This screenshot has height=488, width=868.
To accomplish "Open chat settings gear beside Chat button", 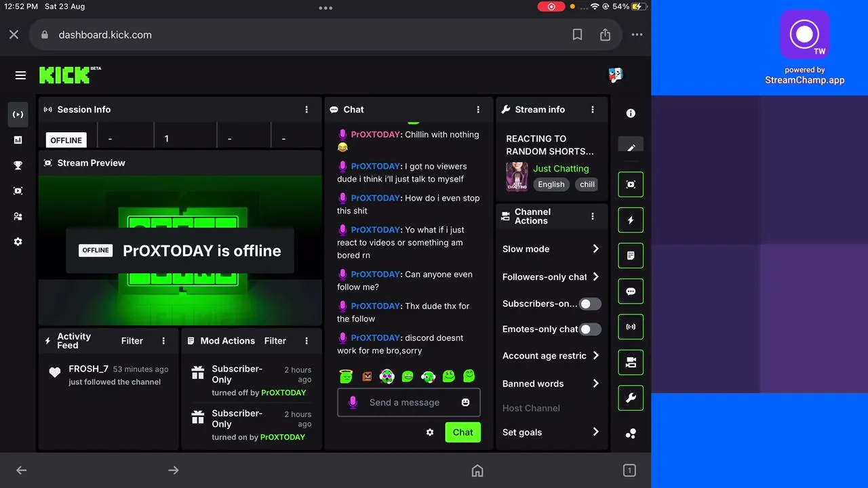I will point(430,432).
